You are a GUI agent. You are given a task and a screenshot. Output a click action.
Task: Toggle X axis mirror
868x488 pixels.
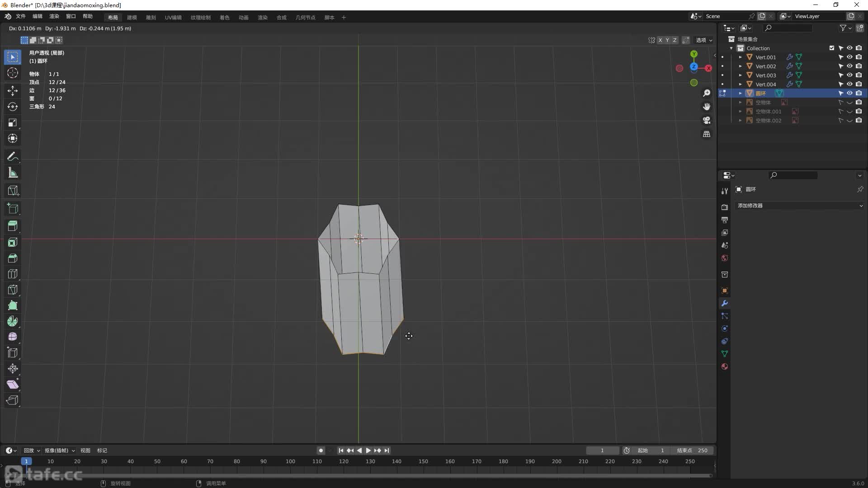(660, 40)
